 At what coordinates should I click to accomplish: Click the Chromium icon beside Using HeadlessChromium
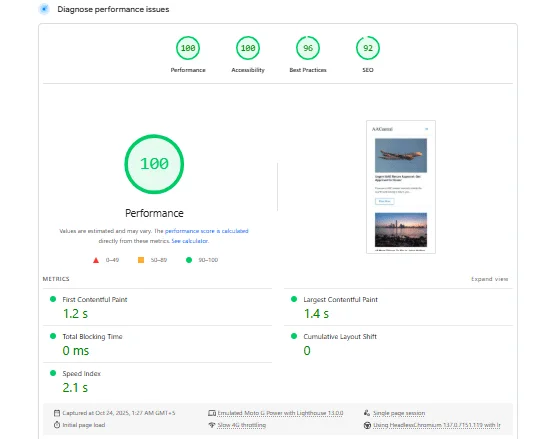point(367,425)
